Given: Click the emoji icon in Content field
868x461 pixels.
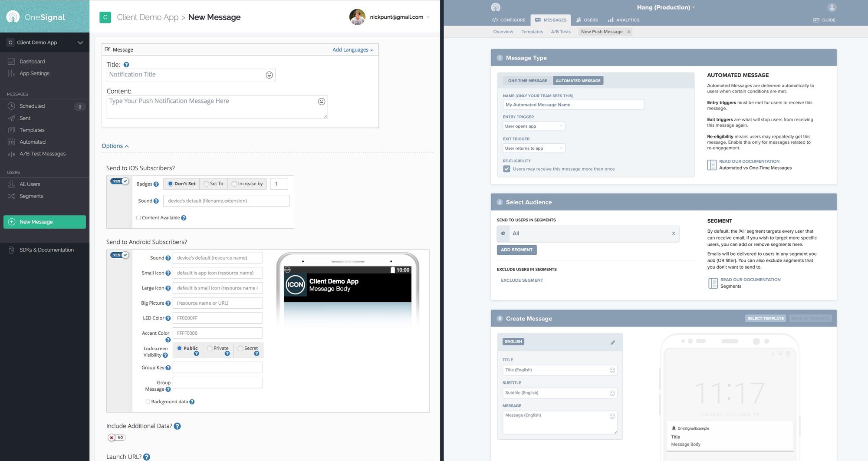Looking at the screenshot, I should 322,102.
